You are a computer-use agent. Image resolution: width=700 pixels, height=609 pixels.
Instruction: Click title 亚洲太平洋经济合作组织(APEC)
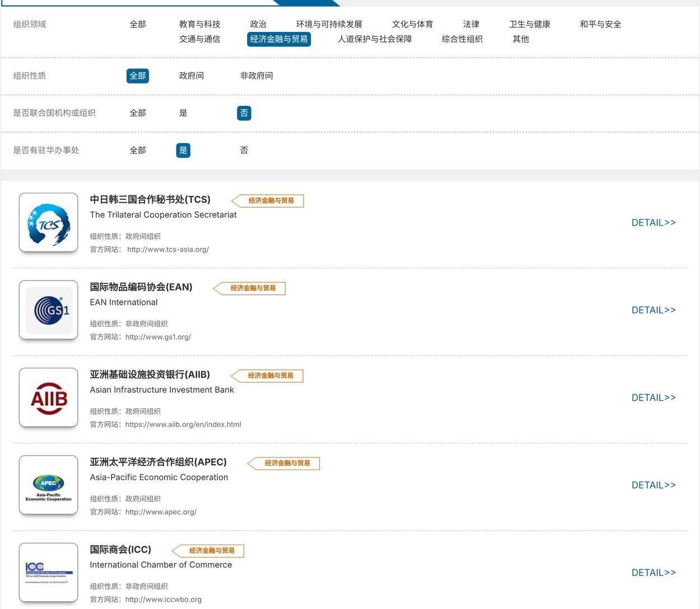[158, 462]
